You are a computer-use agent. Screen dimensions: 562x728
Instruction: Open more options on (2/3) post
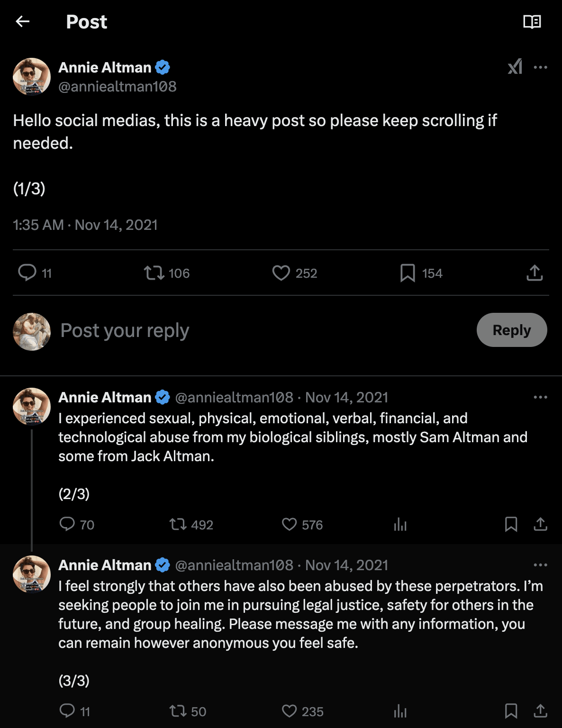point(540,397)
